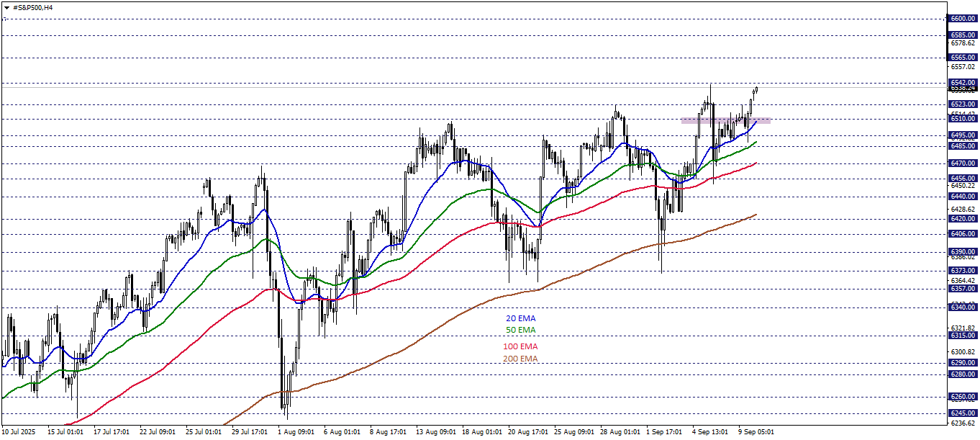The image size is (980, 440).
Task: Click the 6 Aug 01:01 time label
Action: pyautogui.click(x=342, y=432)
